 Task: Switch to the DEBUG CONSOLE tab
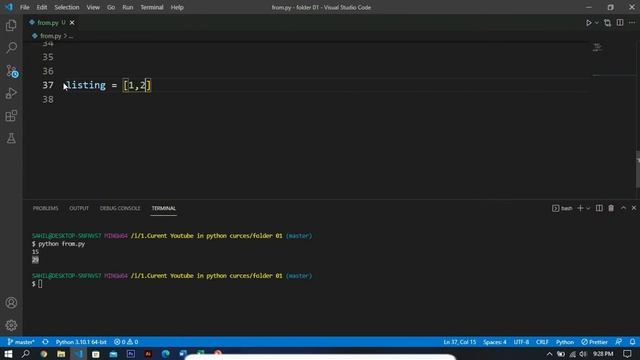[120, 208]
